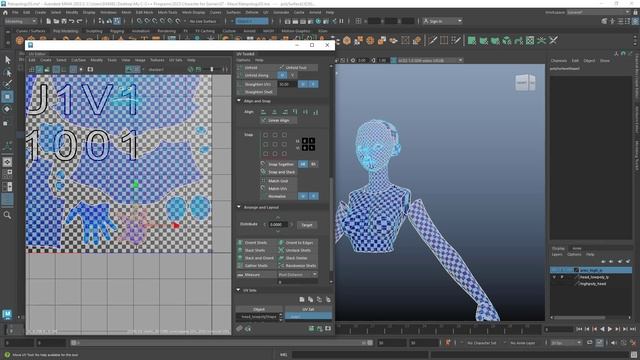The image size is (640, 360).
Task: Select the arrow Select tool in toolbox
Action: tap(7, 60)
